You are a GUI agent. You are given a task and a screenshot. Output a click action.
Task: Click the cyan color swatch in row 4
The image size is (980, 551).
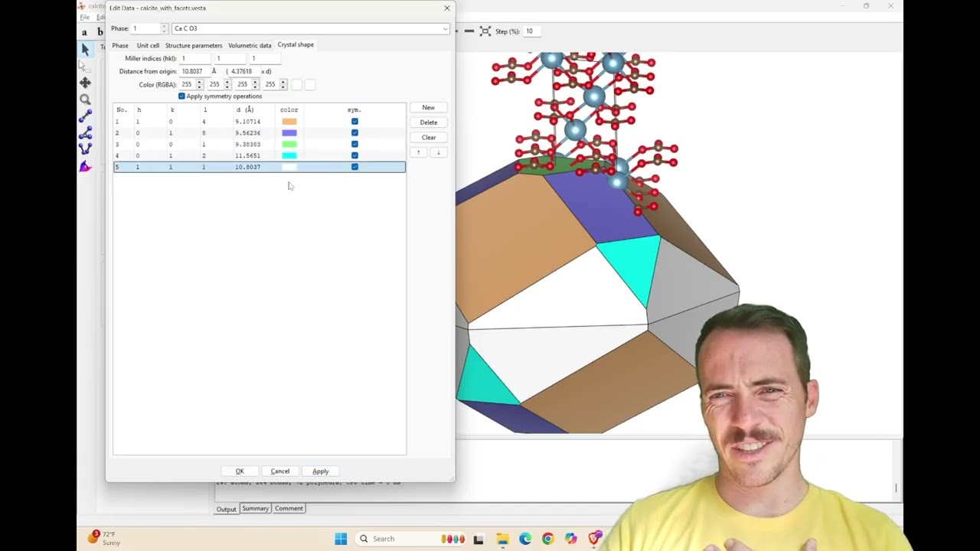pyautogui.click(x=289, y=155)
